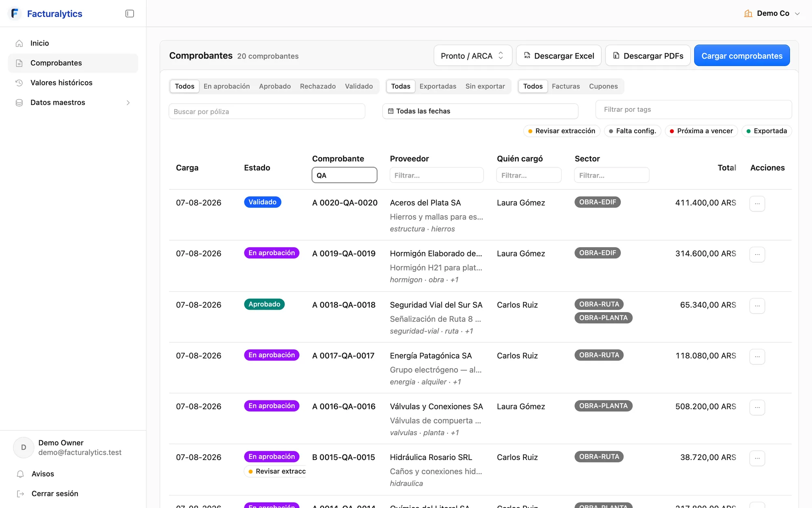Collapse the sidebar with panel icon
812x508 pixels.
tap(130, 13)
